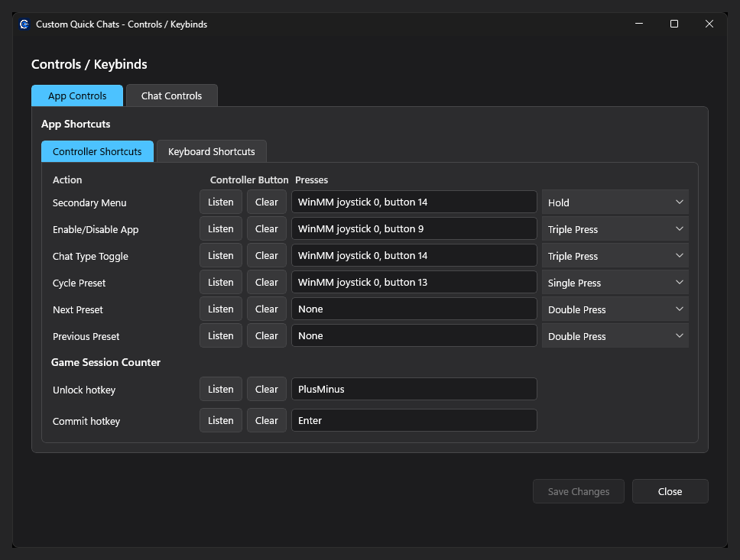
Task: Clear the Cycle Preset binding
Action: (x=267, y=282)
